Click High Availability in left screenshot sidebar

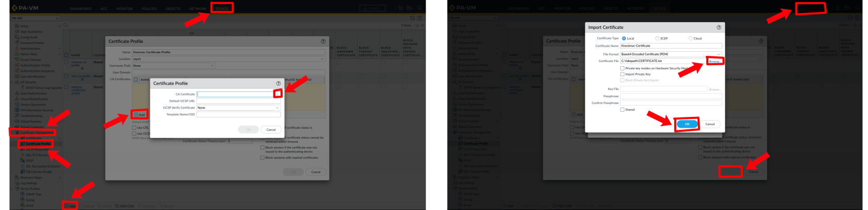(31, 32)
